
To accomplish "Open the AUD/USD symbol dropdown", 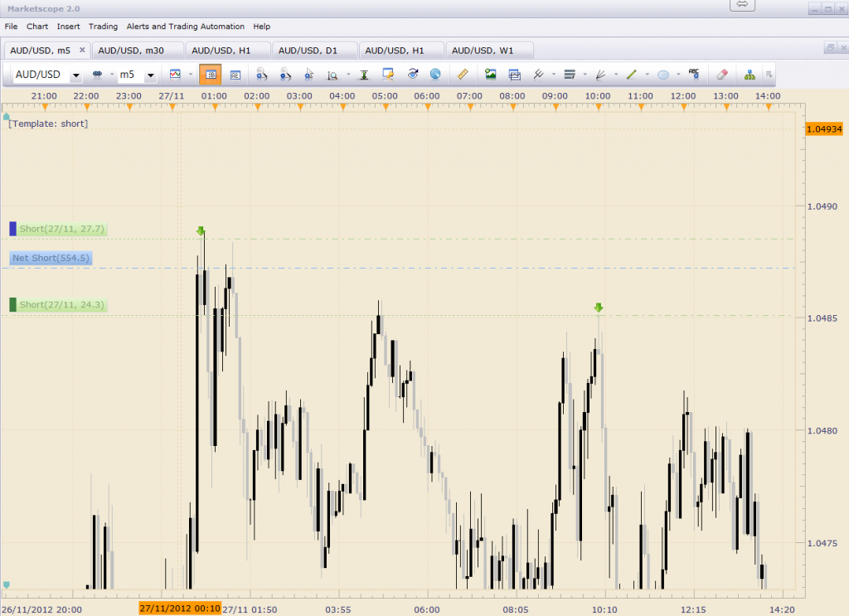I will (x=76, y=75).
